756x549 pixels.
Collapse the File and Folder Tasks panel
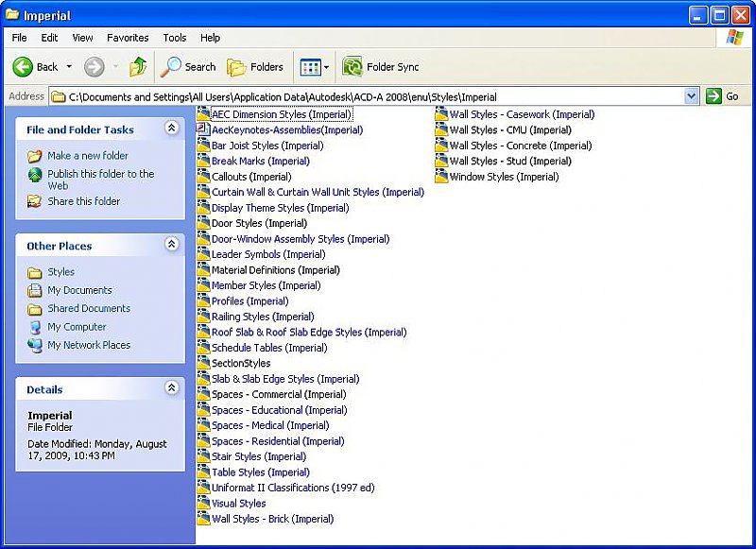click(171, 129)
